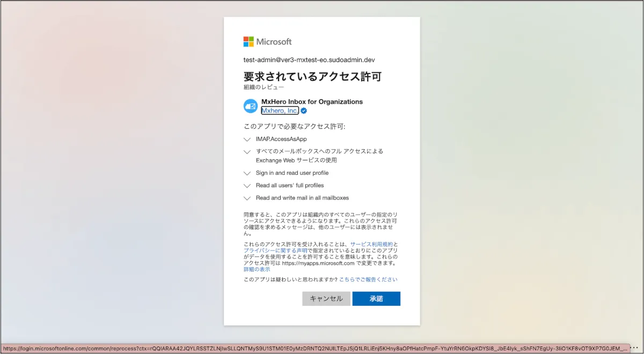Expand Read and write mail in all mailboxes

[247, 198]
